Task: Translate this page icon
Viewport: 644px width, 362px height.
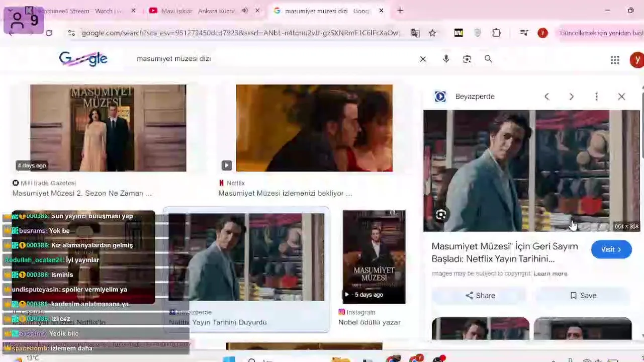Action: pos(415,33)
